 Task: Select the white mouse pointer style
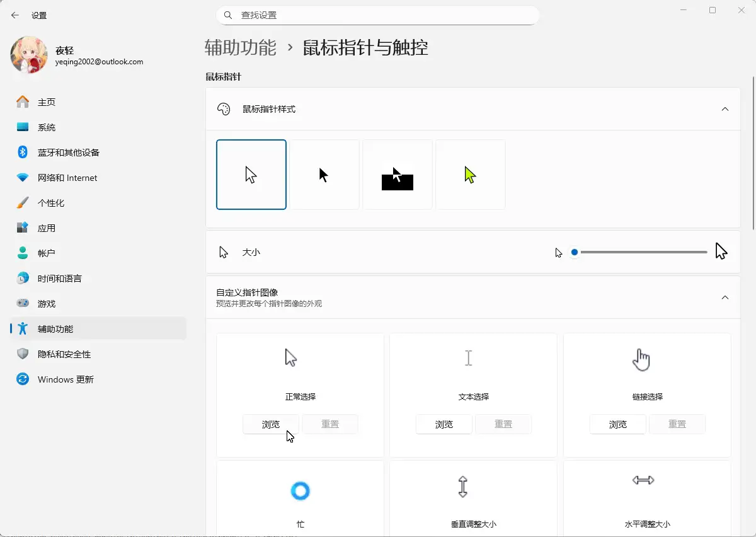point(251,175)
